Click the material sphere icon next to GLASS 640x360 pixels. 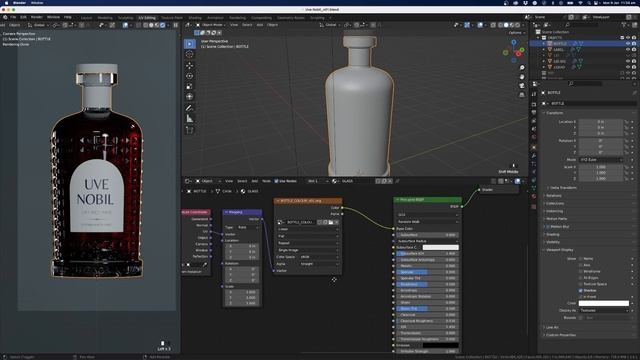click(335, 181)
